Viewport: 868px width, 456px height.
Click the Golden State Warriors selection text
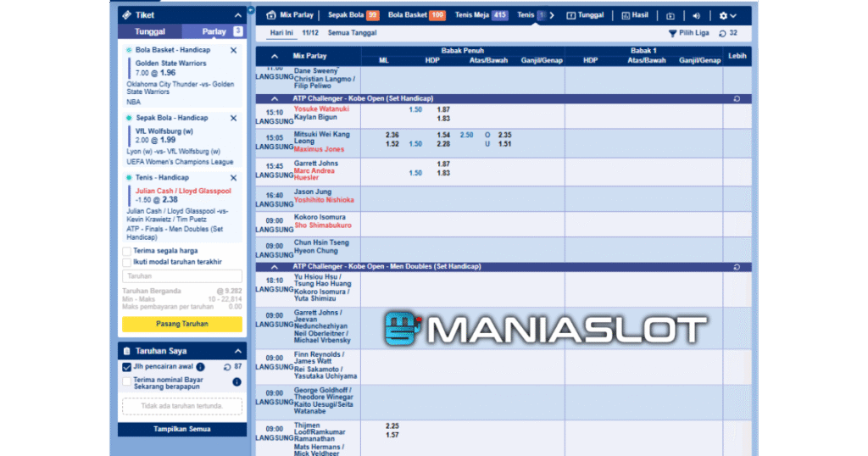(170, 64)
